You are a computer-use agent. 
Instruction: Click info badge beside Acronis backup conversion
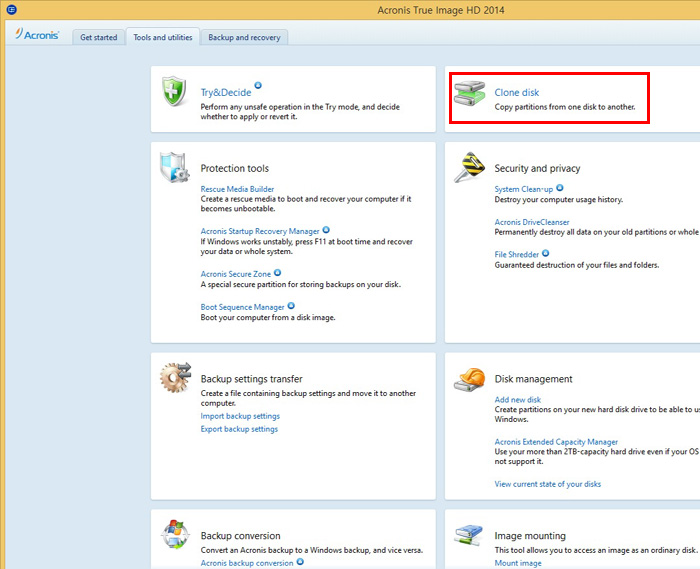pyautogui.click(x=300, y=561)
